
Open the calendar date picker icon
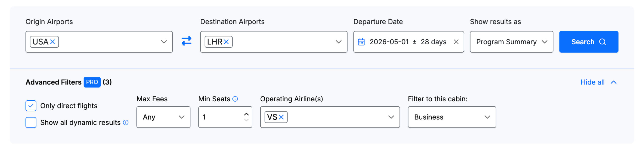point(361,42)
